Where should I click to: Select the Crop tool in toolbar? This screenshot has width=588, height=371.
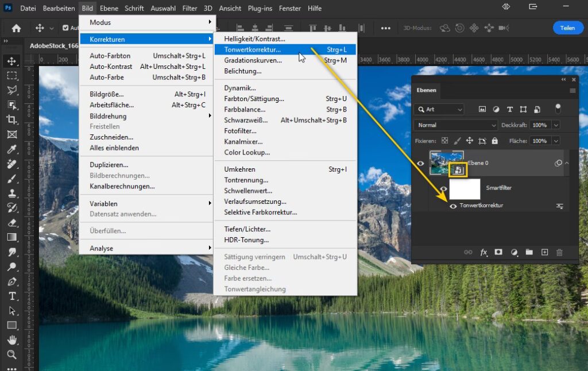click(x=11, y=119)
